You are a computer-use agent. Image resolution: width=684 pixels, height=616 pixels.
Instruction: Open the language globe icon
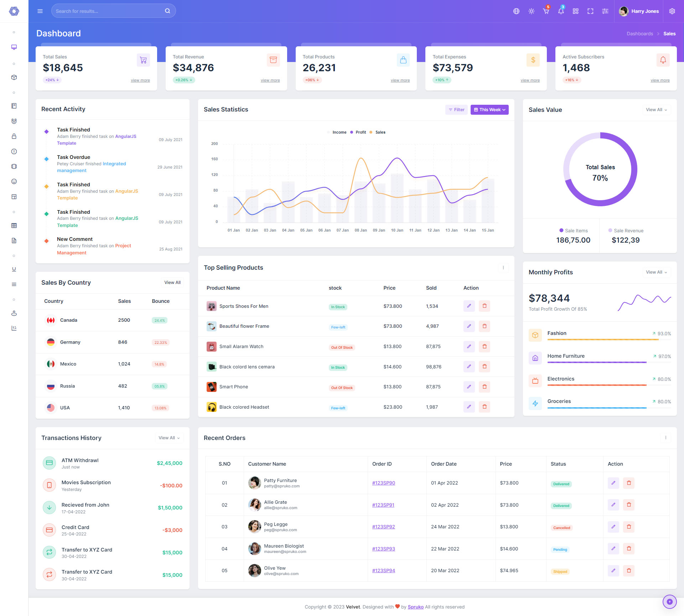click(516, 11)
